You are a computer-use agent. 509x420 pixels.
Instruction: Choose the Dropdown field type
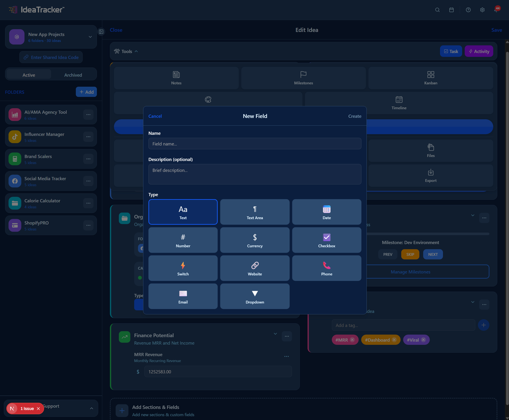[254, 296]
